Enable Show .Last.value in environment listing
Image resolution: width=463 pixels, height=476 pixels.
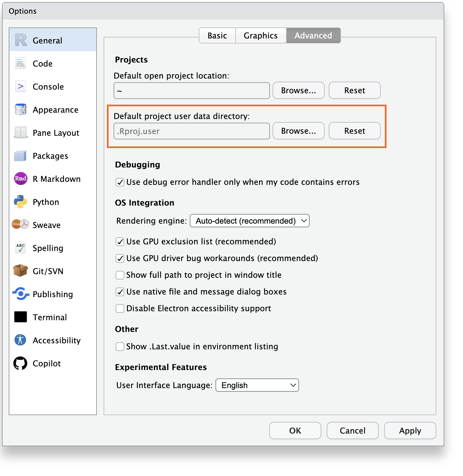point(120,347)
